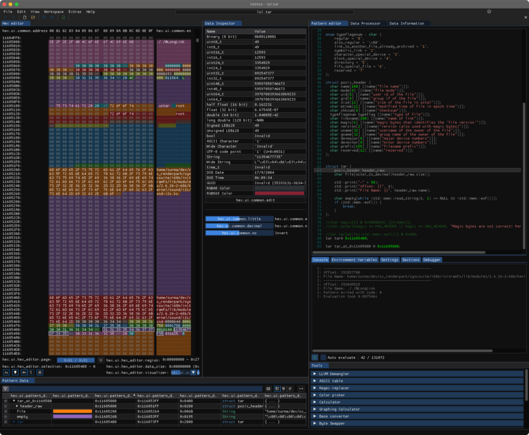Image resolution: width=529 pixels, height=435 pixels.
Task: Expand the Base converter tool
Action: [x=417, y=416]
